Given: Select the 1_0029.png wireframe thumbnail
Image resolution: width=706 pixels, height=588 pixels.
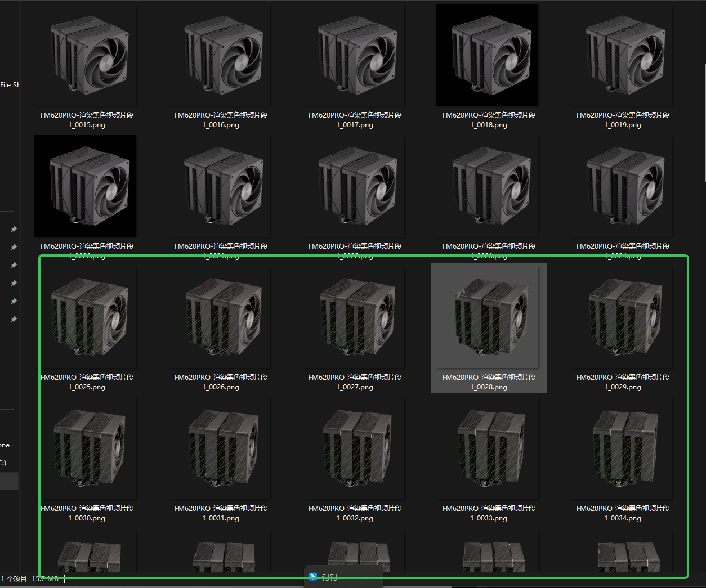Looking at the screenshot, I should point(621,317).
